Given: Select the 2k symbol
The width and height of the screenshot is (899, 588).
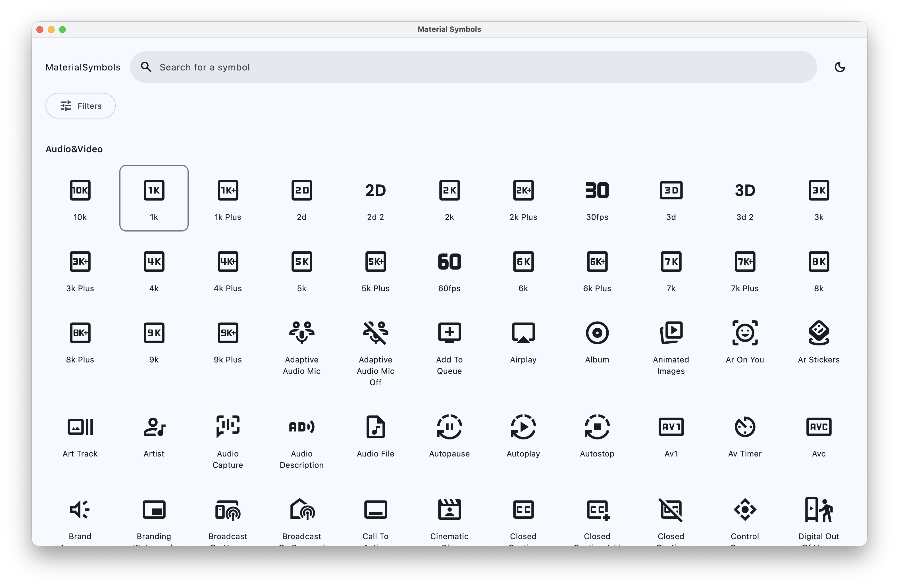Looking at the screenshot, I should click(x=449, y=190).
